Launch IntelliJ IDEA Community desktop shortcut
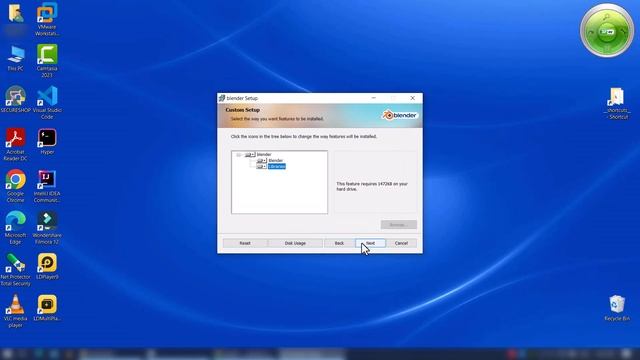 (47, 186)
